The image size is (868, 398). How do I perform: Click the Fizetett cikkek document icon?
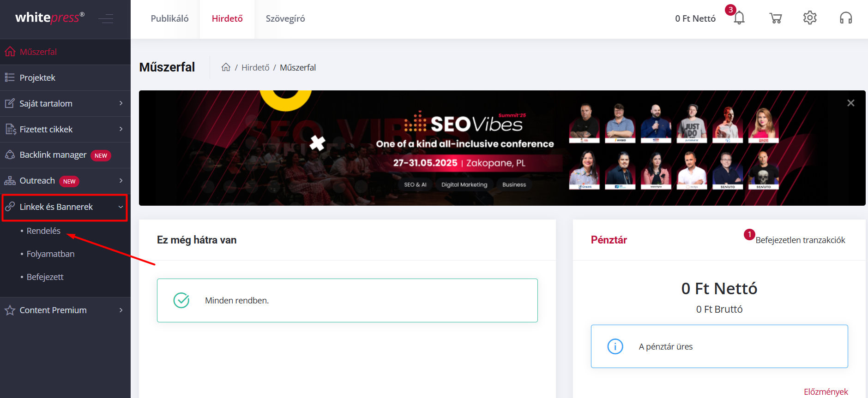[x=10, y=129]
